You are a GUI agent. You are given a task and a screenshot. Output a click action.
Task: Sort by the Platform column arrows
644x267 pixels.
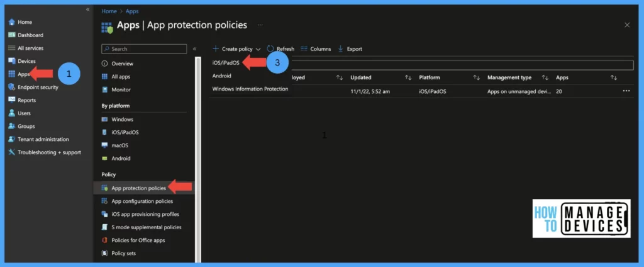(x=477, y=77)
